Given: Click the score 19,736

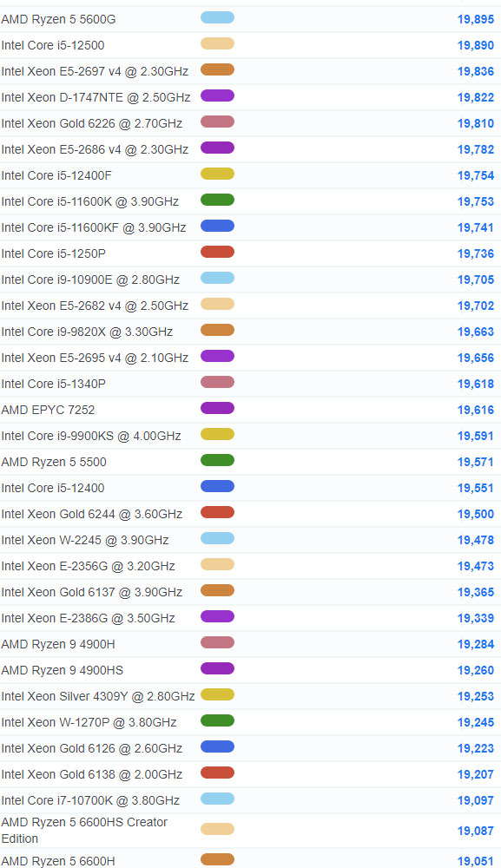Looking at the screenshot, I should click(x=476, y=253).
